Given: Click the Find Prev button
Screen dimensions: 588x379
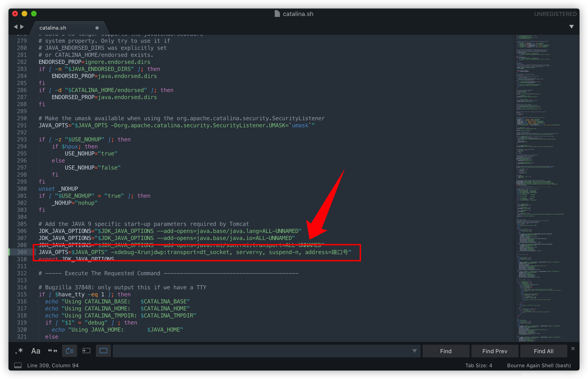Looking at the screenshot, I should coord(495,351).
